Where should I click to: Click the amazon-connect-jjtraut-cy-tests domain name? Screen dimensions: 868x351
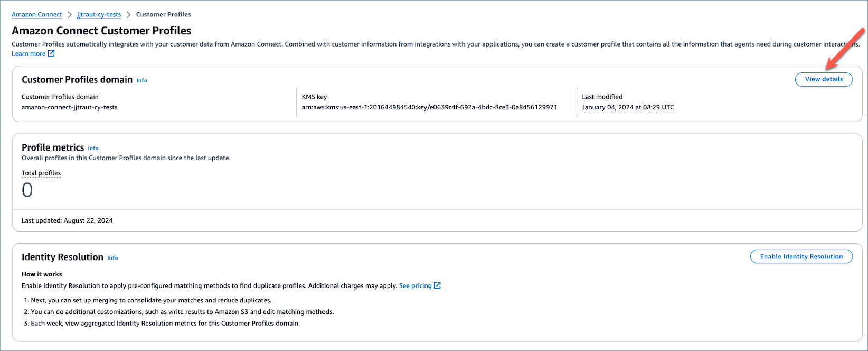point(70,107)
